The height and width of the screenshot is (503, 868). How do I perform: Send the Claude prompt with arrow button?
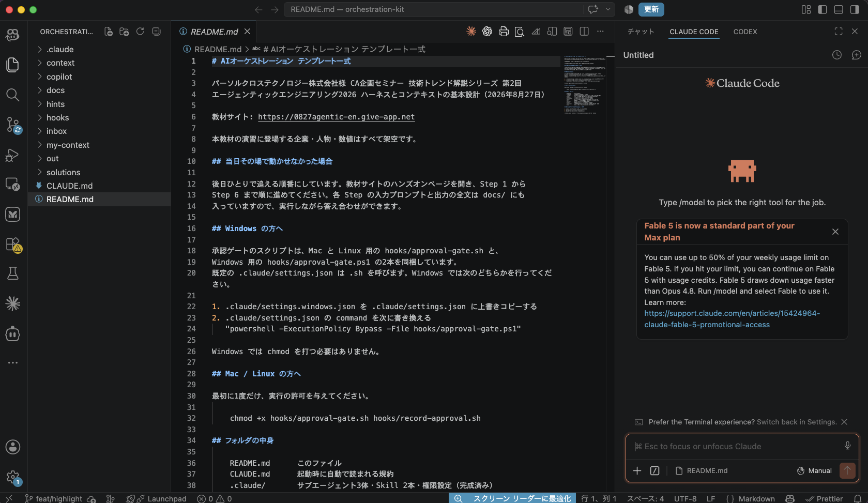pos(847,470)
